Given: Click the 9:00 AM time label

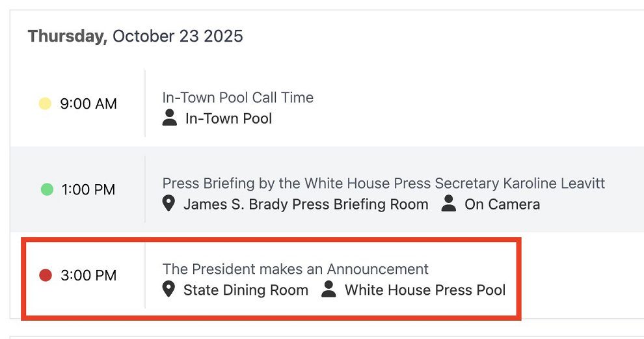Looking at the screenshot, I should 88,104.
